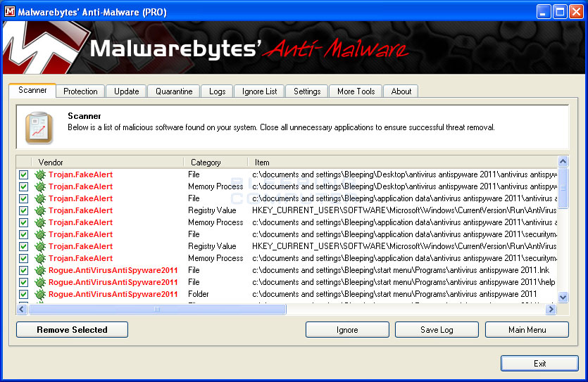Sort the list by the Vendor column header
The image size is (588, 382).
(108, 163)
